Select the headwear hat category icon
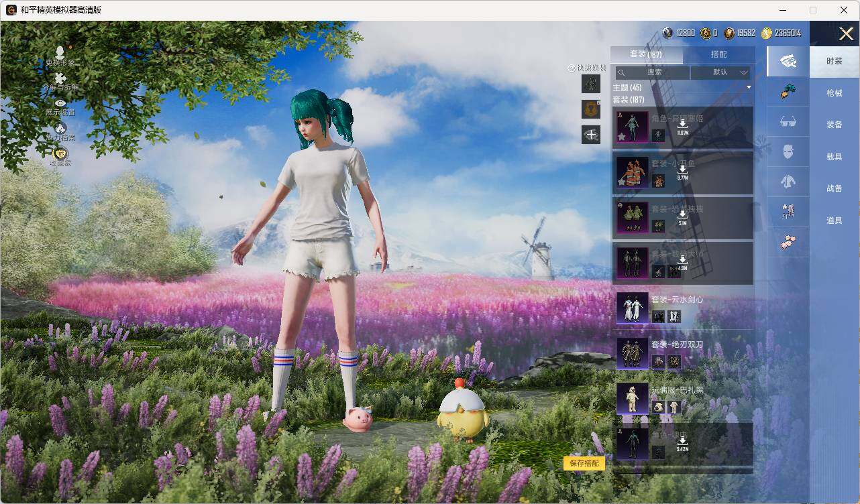Image resolution: width=860 pixels, height=504 pixels. 788,91
